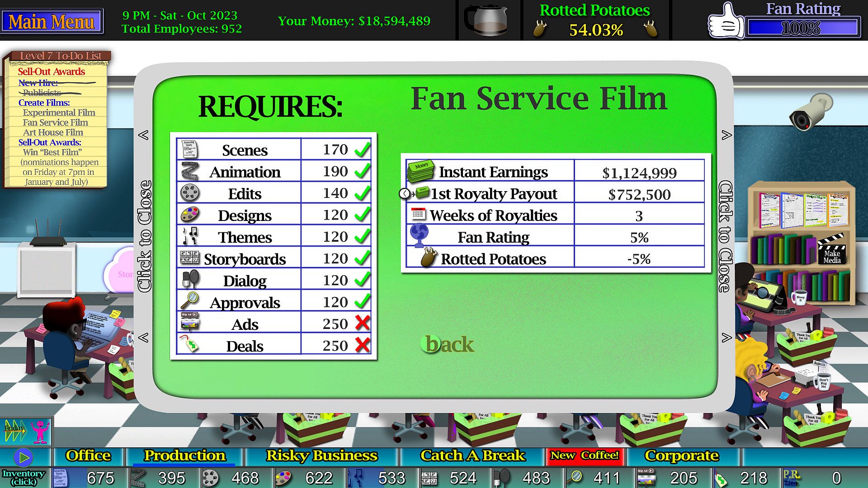The height and width of the screenshot is (488, 868).
Task: Click the red X beside Ads
Action: pos(363,323)
